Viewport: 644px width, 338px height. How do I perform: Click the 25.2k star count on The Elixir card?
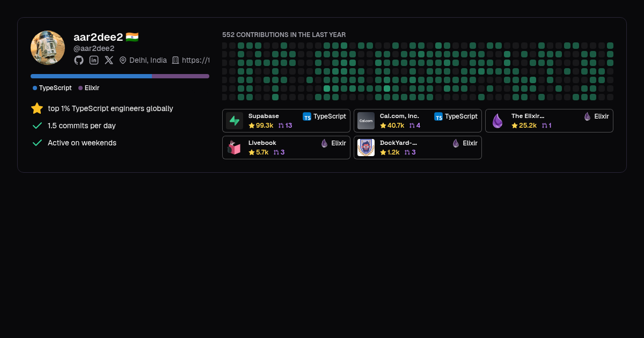pos(528,126)
